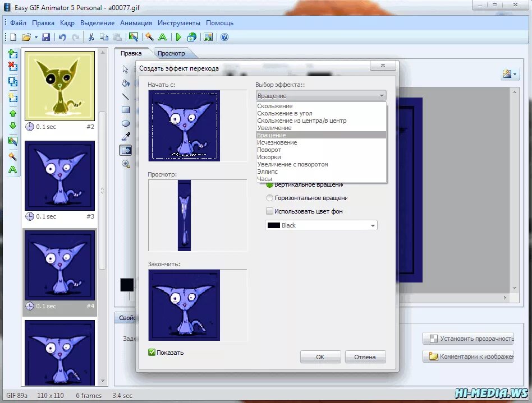
Task: Open the effect selection combo box
Action: pos(321,96)
